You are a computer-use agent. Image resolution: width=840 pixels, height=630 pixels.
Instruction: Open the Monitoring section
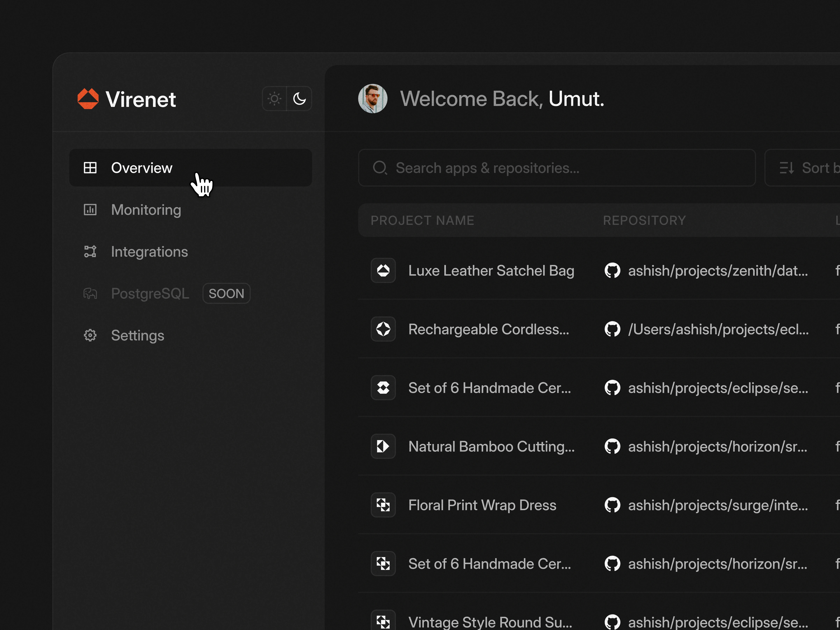tap(146, 210)
